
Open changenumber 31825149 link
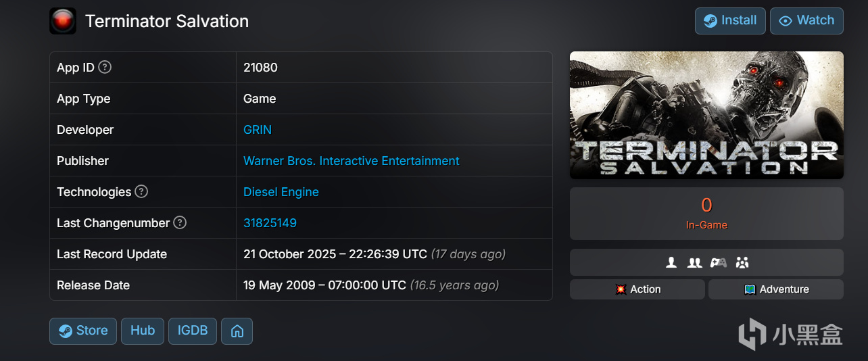tap(270, 223)
